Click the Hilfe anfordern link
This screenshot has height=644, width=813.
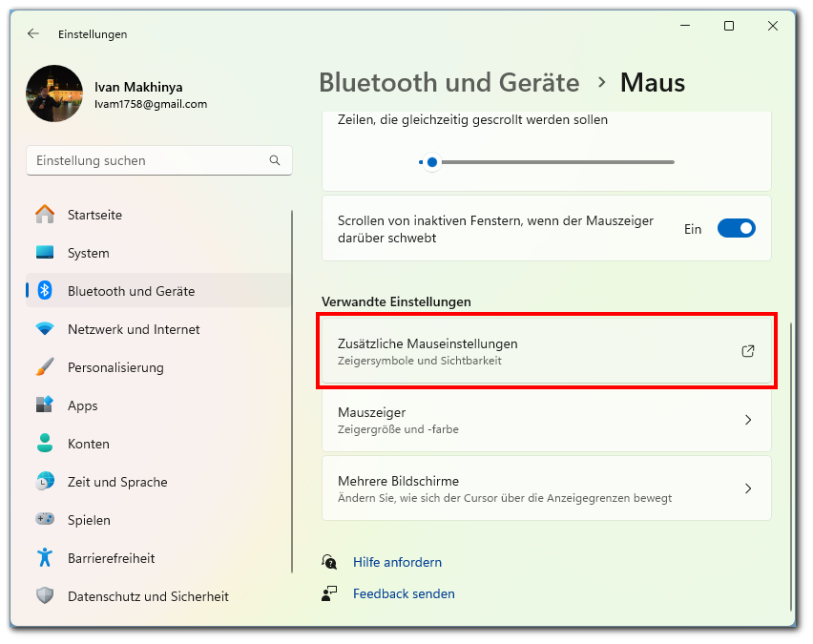397,562
